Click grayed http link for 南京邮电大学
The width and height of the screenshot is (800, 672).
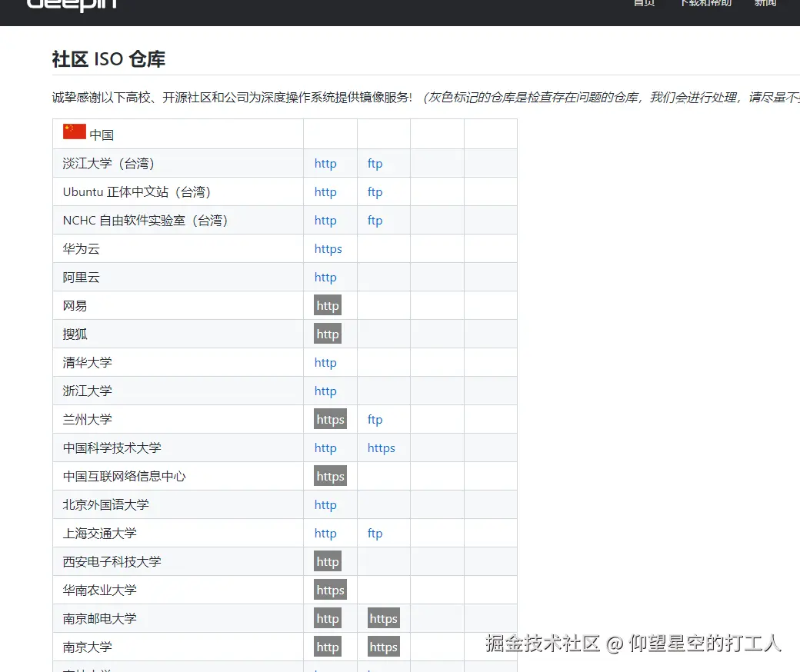(328, 618)
